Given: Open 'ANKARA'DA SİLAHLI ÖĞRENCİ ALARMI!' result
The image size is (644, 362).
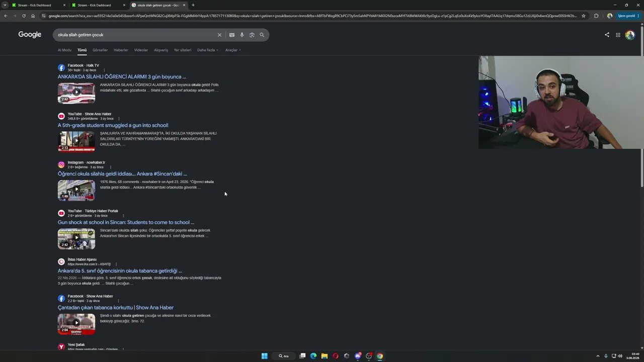Looking at the screenshot, I should 122,77.
